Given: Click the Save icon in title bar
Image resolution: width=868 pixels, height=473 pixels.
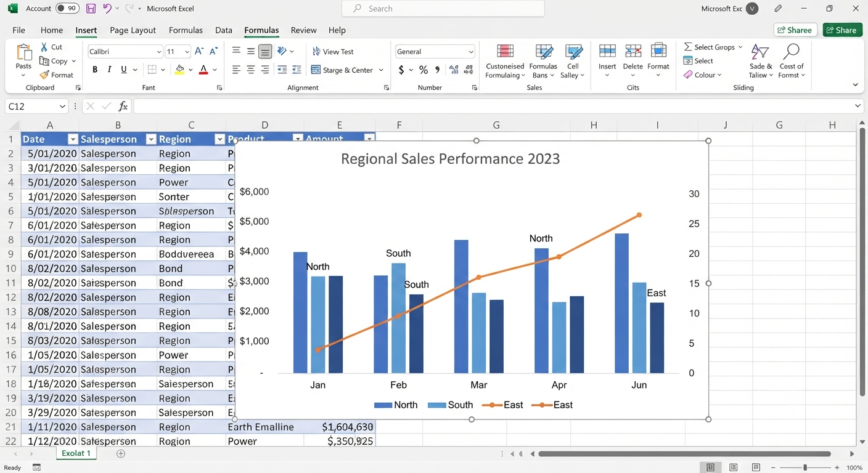Looking at the screenshot, I should pos(91,9).
